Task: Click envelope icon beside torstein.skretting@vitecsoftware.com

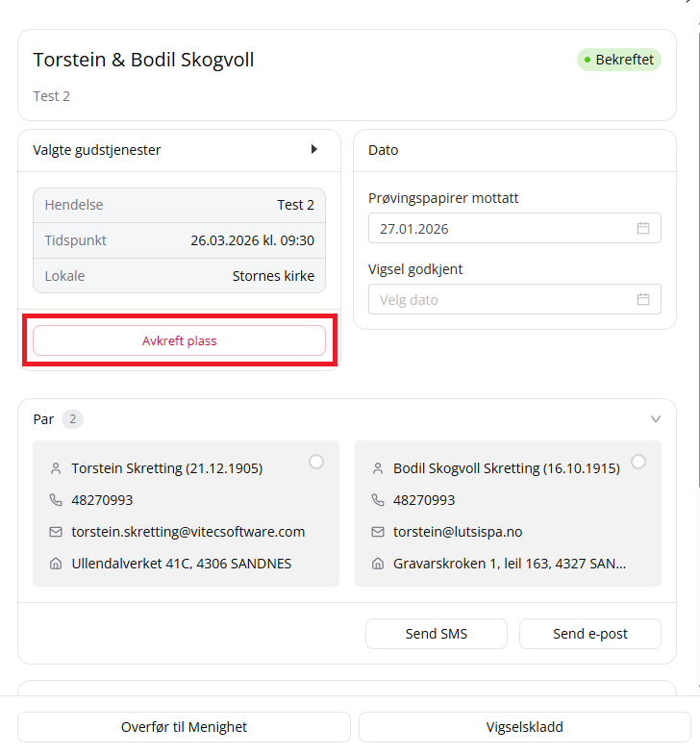Action: pyautogui.click(x=56, y=532)
